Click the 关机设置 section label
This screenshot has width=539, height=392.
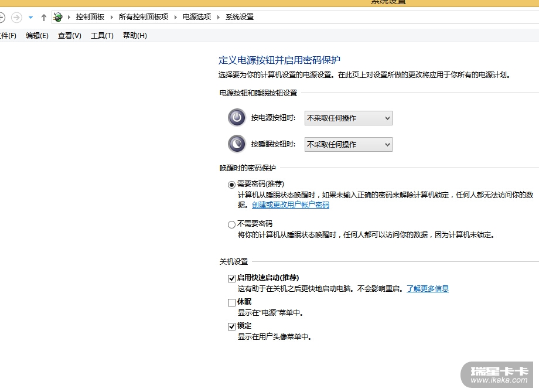tap(233, 262)
